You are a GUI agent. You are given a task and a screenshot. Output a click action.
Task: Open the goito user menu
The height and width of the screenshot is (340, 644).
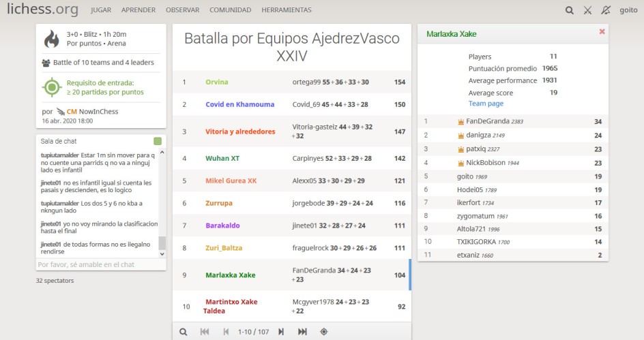click(x=628, y=10)
